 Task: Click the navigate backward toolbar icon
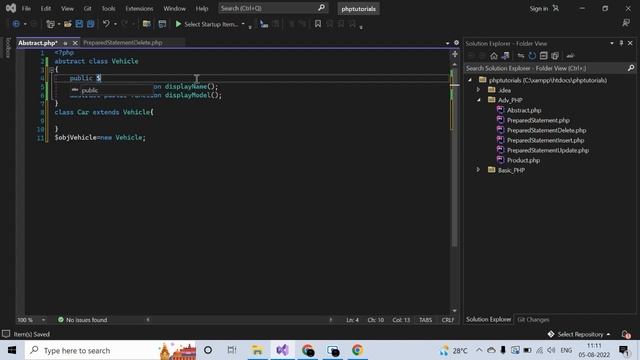pos(16,24)
